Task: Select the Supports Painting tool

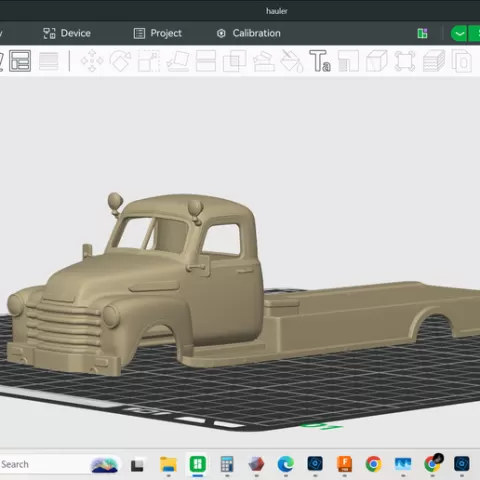Action: (264, 61)
